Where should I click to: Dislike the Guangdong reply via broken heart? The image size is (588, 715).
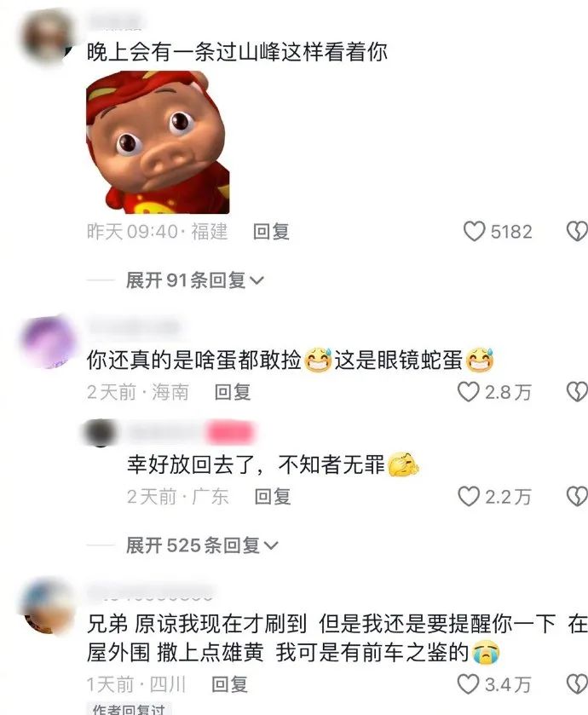tap(577, 497)
